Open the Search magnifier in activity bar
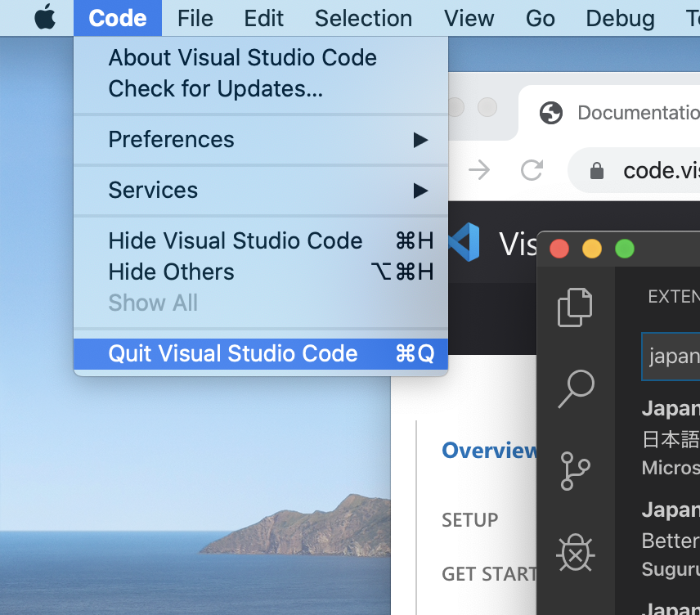The image size is (700, 615). (575, 388)
